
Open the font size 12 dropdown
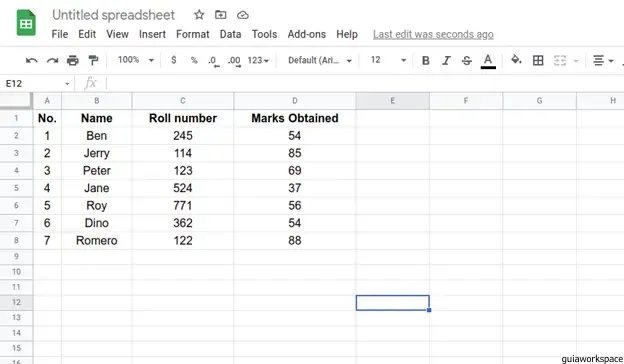point(388,60)
